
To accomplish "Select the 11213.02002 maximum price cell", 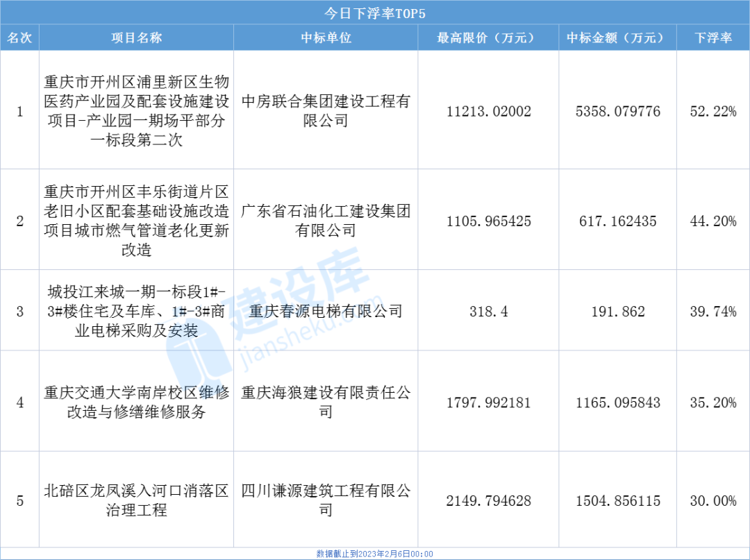I will (488, 111).
